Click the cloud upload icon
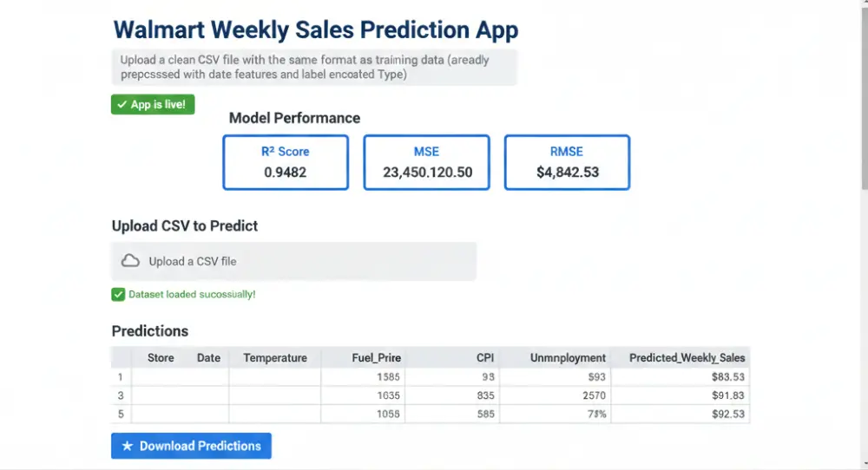The height and width of the screenshot is (470, 868). click(x=131, y=261)
